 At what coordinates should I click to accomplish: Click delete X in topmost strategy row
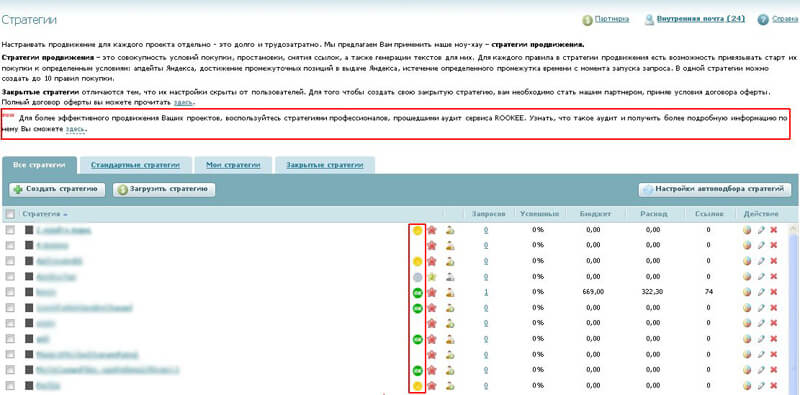(x=773, y=230)
